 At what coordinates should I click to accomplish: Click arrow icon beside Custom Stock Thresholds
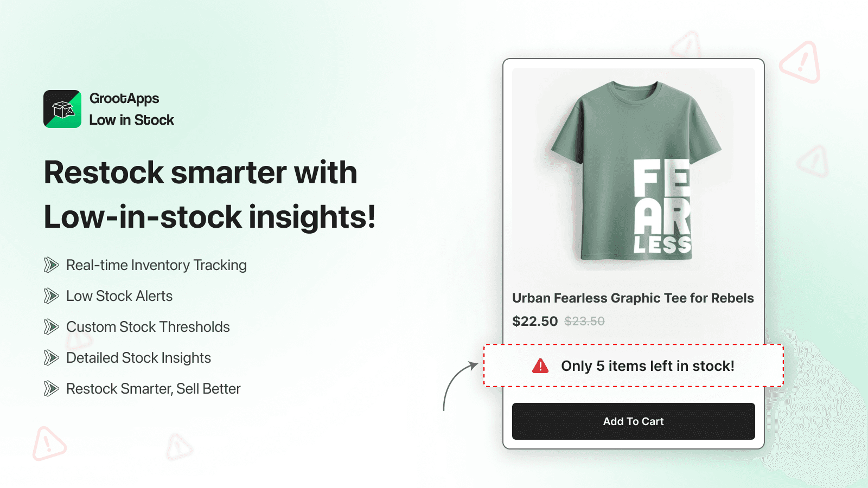click(x=51, y=327)
